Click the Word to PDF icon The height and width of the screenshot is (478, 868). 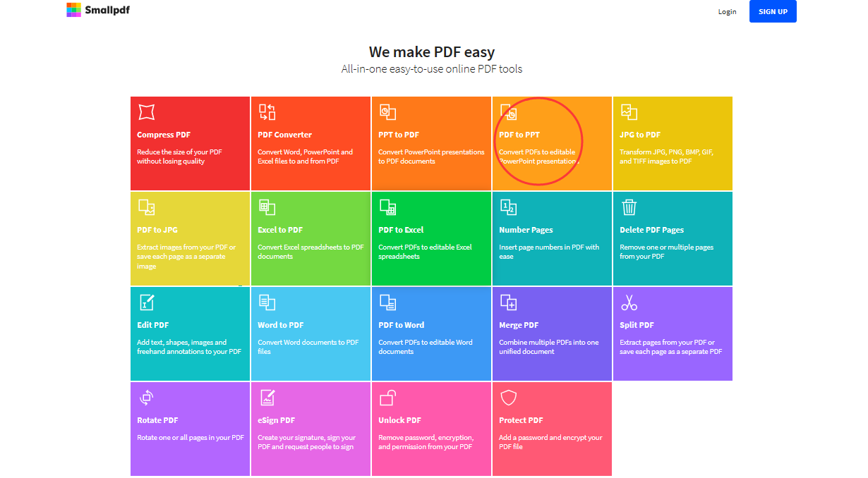coord(267,302)
